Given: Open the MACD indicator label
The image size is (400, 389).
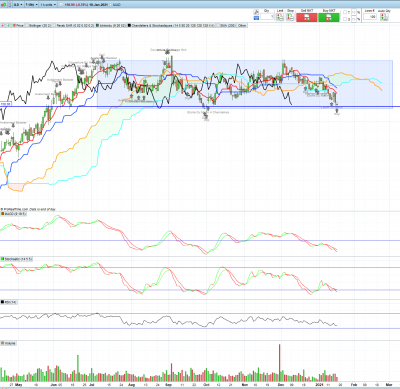Looking at the screenshot, I should (13, 213).
